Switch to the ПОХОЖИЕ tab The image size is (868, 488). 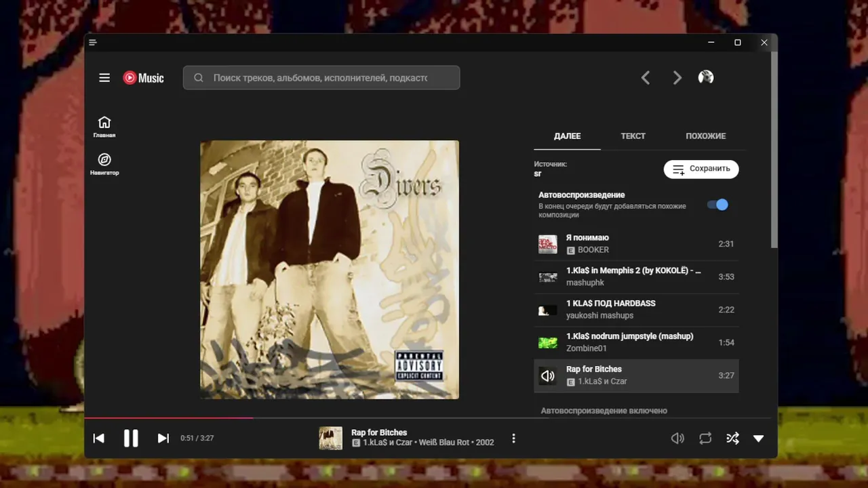[705, 136]
